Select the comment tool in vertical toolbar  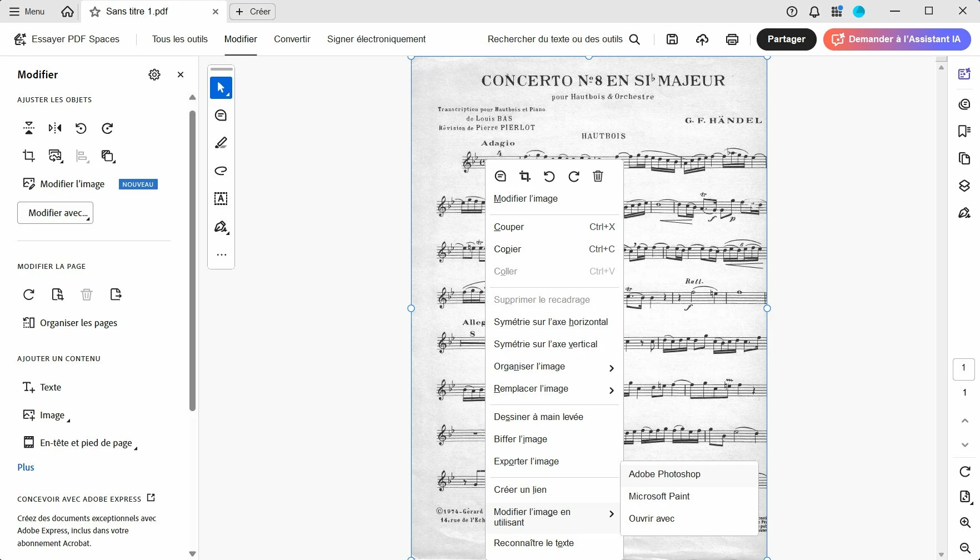tap(221, 116)
